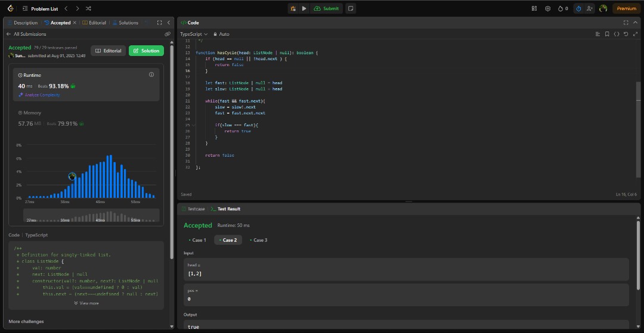Go back to All Submissions
The width and height of the screenshot is (644, 333).
point(26,34)
